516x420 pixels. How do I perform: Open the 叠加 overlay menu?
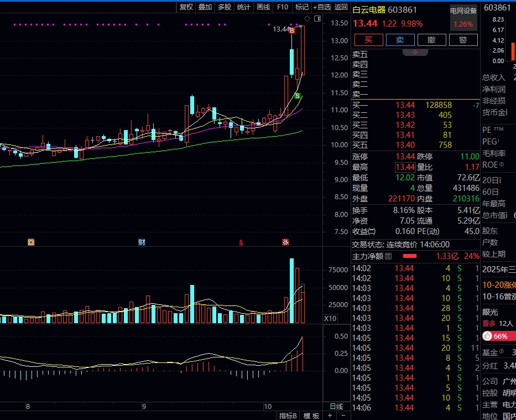coord(205,7)
